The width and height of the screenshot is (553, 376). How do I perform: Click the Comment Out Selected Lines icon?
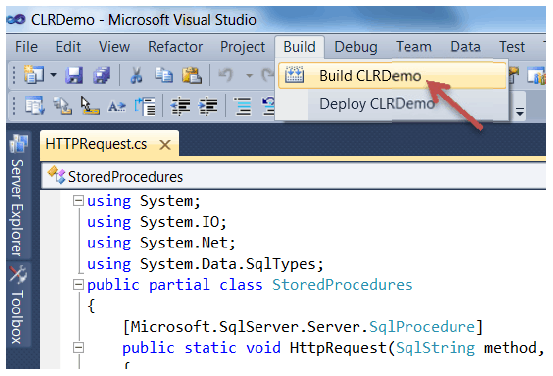point(243,106)
